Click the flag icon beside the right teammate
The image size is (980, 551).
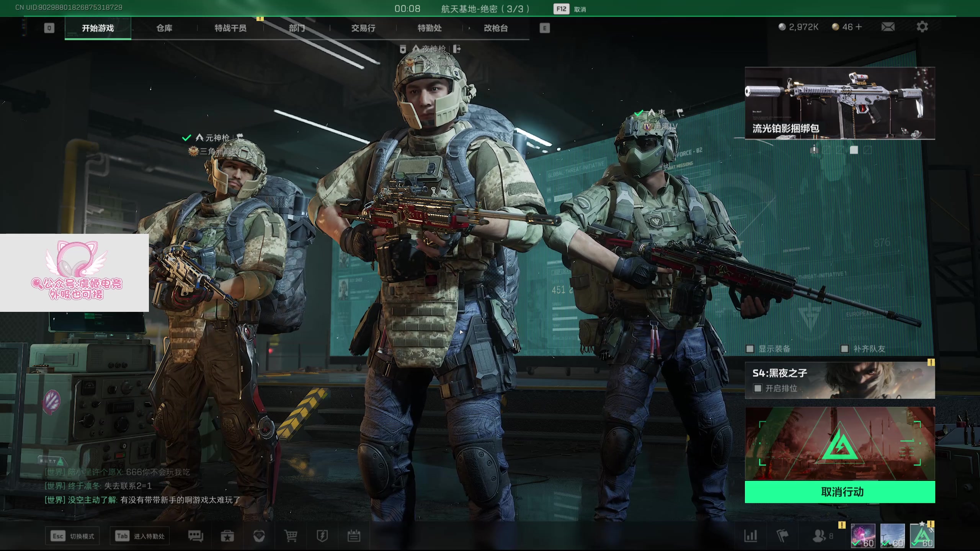680,113
